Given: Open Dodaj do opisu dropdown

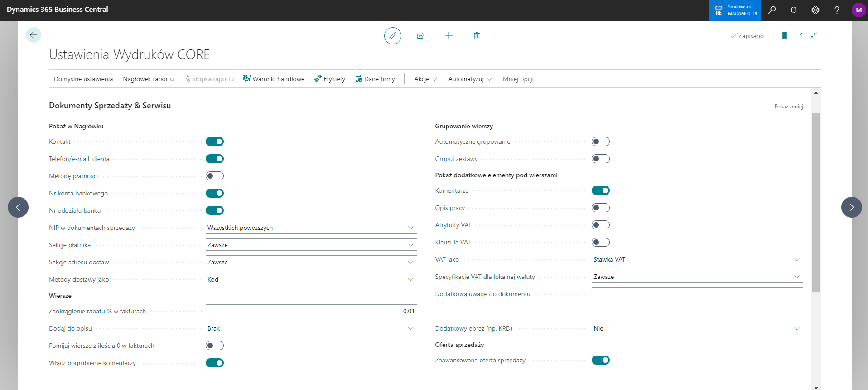Looking at the screenshot, I should coord(311,328).
